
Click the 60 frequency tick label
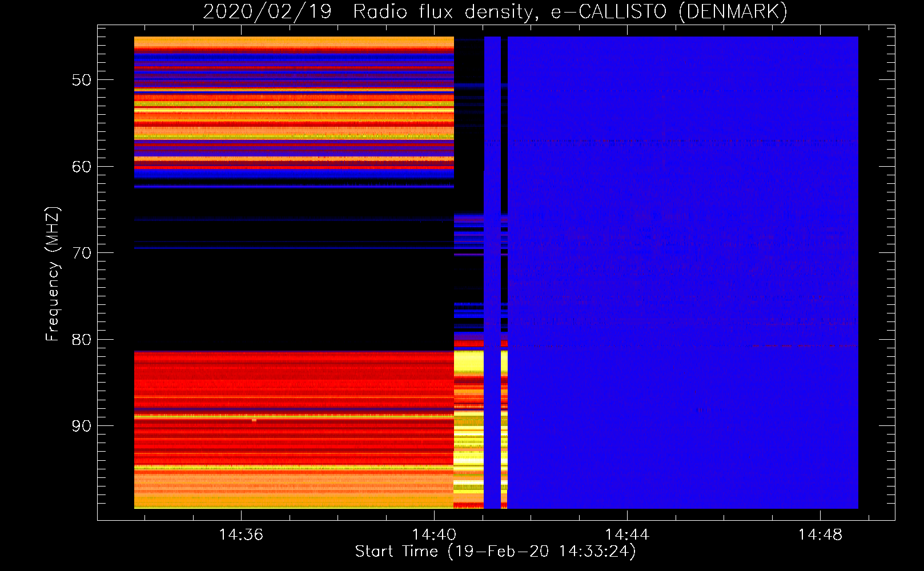(82, 167)
